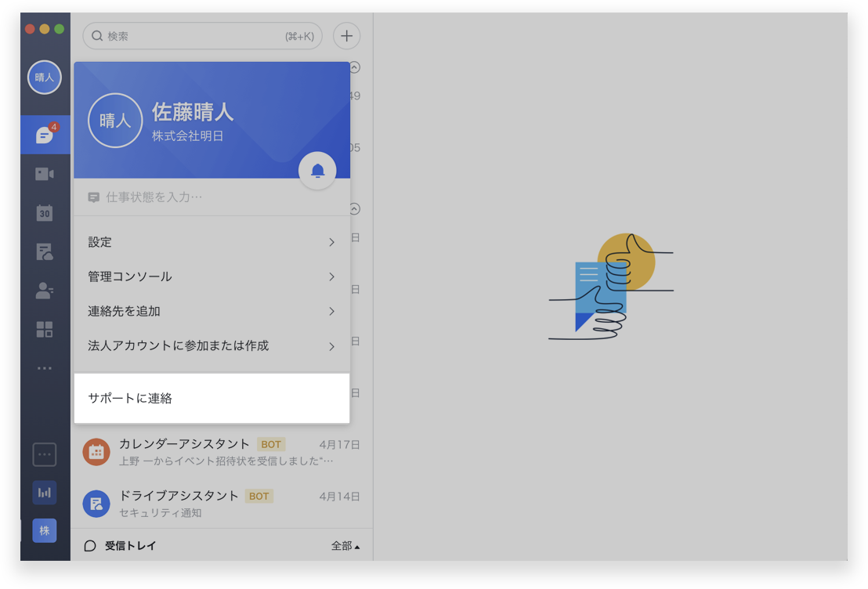The height and width of the screenshot is (589, 868).
Task: Expand the 設定 submenu
Action: click(212, 242)
